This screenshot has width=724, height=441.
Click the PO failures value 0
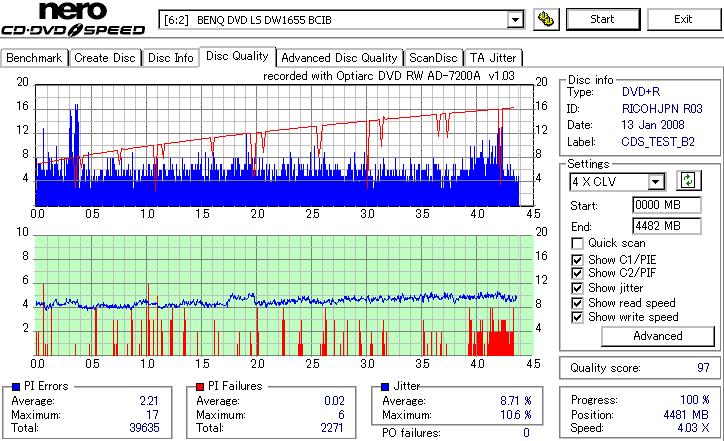tap(526, 433)
